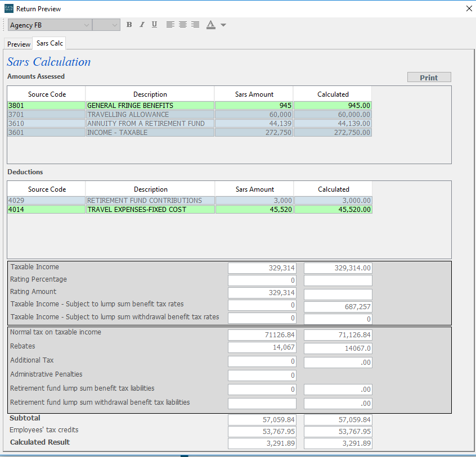
Task: Click the Return Preview app icon in title bar
Action: pyautogui.click(x=8, y=8)
